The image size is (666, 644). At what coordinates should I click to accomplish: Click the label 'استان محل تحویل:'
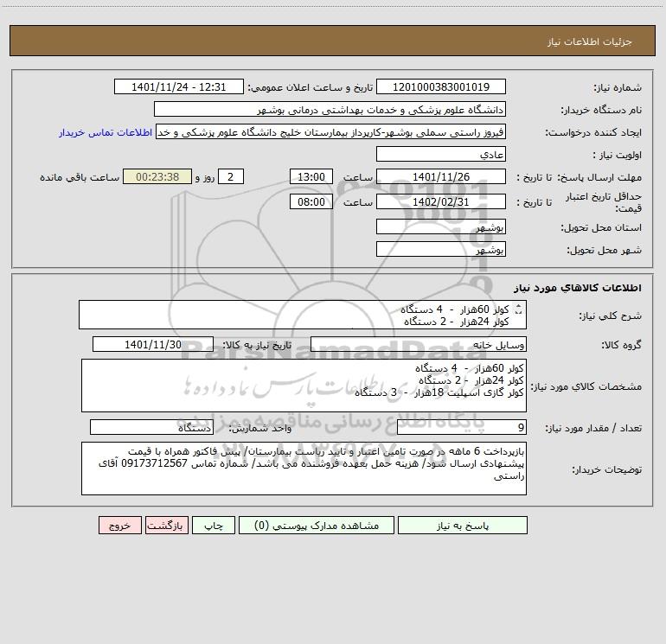point(601,228)
